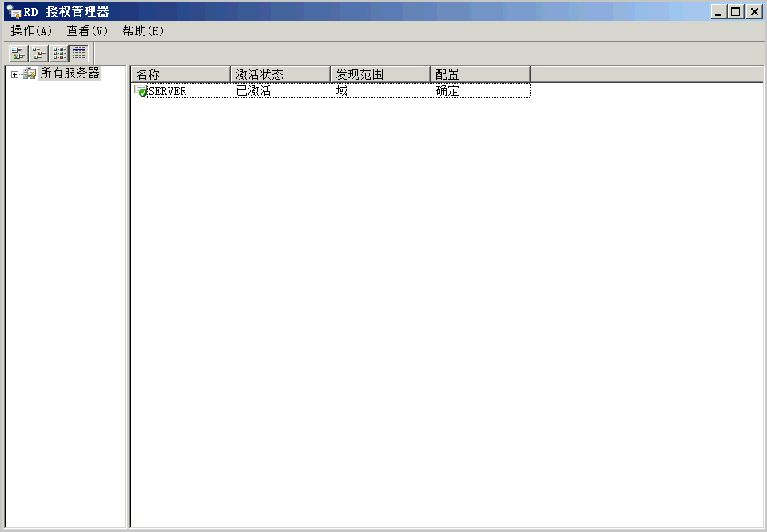This screenshot has height=532, width=767.
Task: Open the 操作(A) menu
Action: pos(31,31)
